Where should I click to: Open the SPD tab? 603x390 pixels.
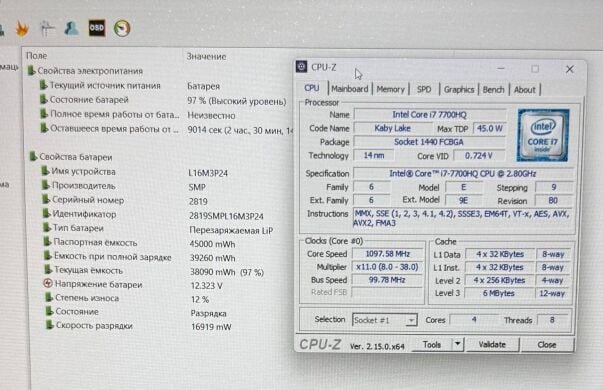coord(424,90)
